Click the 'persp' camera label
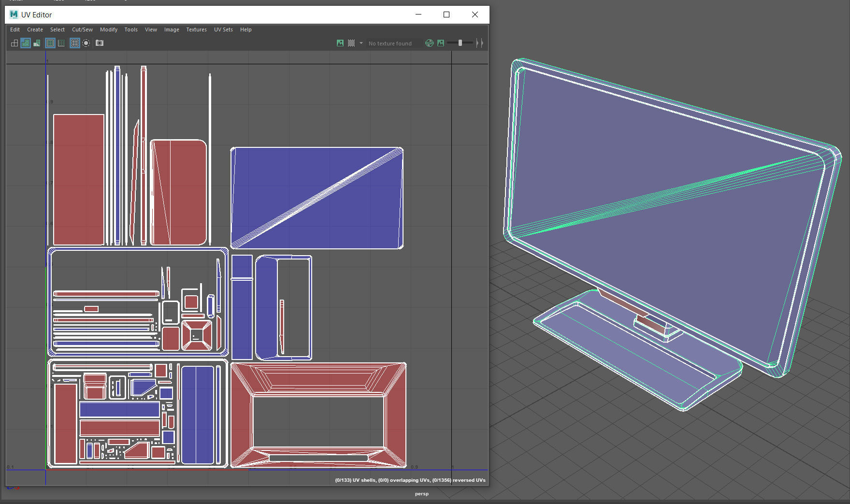Image resolution: width=850 pixels, height=504 pixels. click(x=422, y=494)
